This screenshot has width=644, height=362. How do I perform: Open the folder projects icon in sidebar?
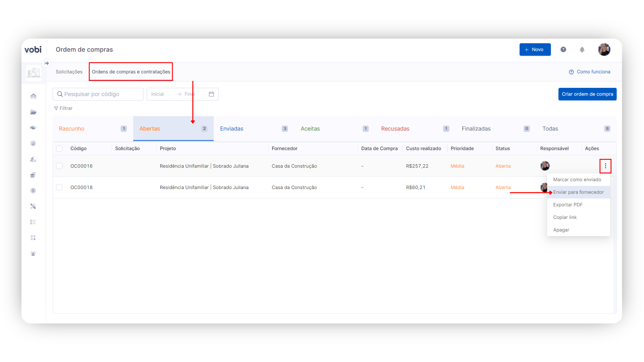[33, 112]
